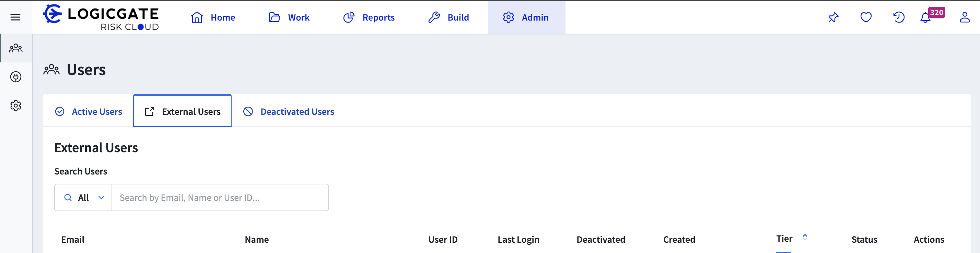The width and height of the screenshot is (980, 253).
Task: Switch to the Deactivated Users tab
Action: click(289, 111)
